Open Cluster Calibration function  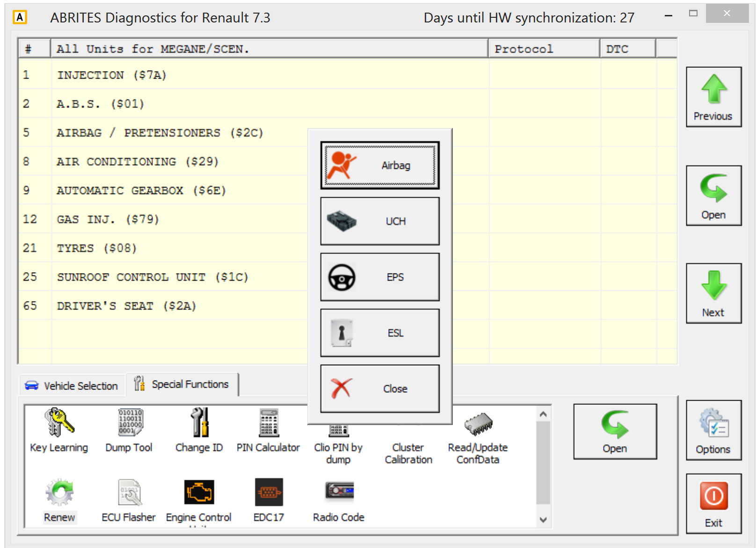(408, 453)
